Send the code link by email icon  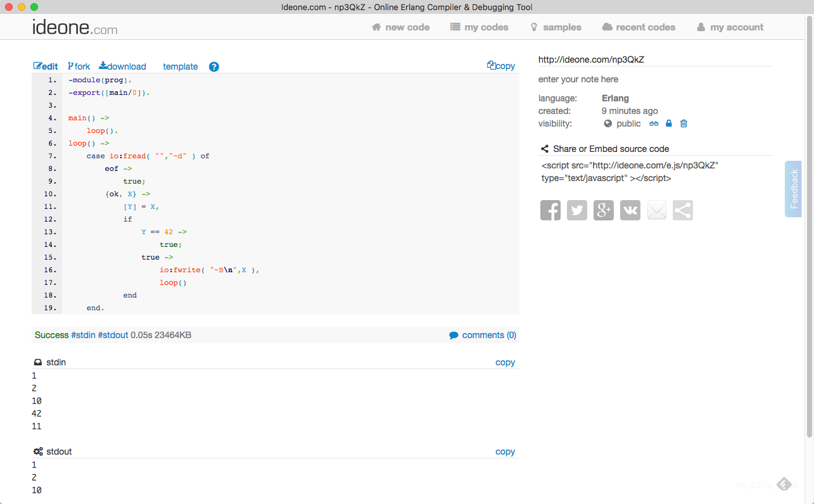tap(657, 210)
